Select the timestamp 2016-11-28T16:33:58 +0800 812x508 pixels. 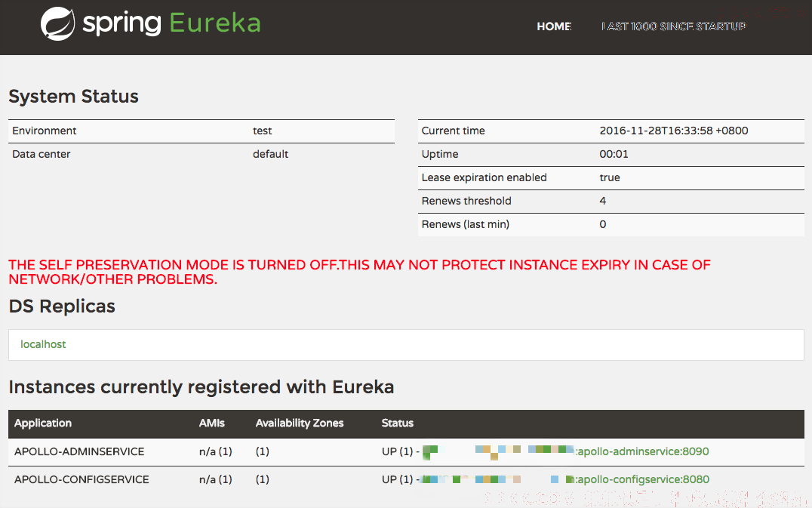(x=674, y=131)
